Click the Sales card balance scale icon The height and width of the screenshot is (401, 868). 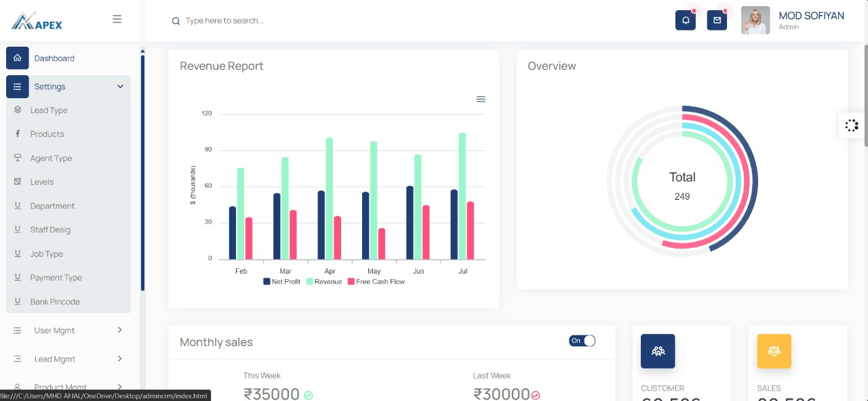[x=774, y=351]
